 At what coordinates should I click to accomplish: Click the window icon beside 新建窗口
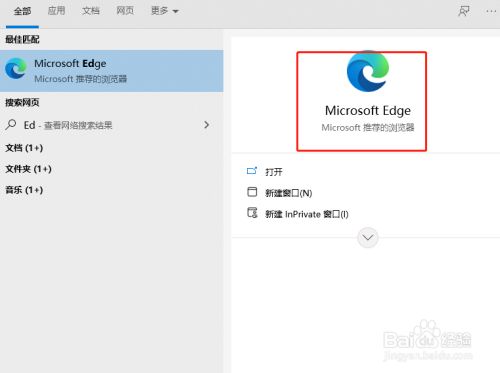(x=252, y=192)
